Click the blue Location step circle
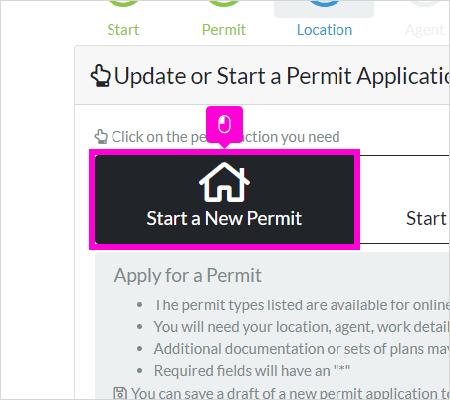Viewport: 450px width, 400px height. [324, 3]
